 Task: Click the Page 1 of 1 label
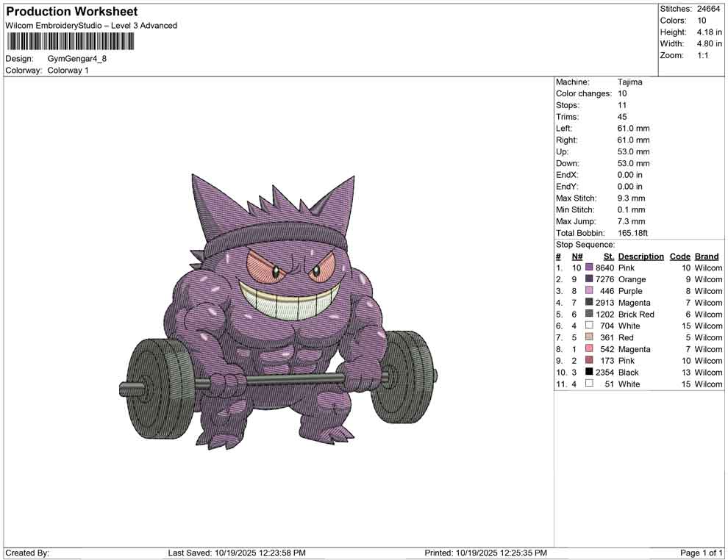(x=701, y=553)
